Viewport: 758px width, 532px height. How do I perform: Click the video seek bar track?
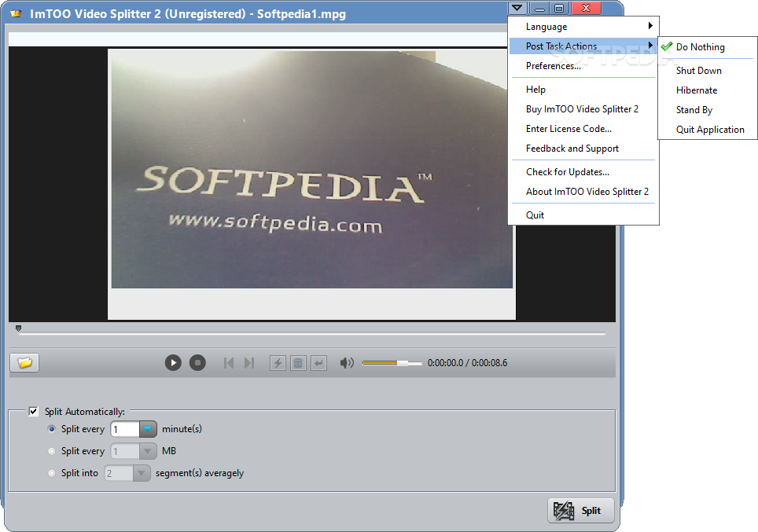pyautogui.click(x=312, y=333)
